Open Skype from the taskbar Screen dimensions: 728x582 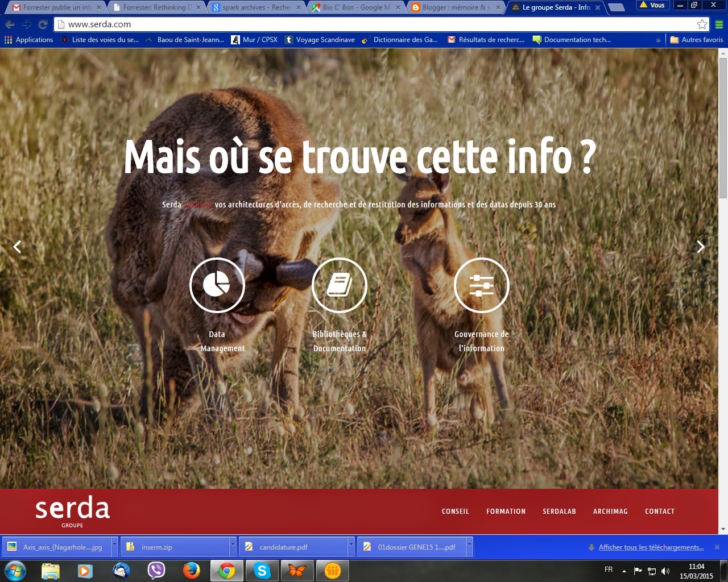[x=262, y=570]
